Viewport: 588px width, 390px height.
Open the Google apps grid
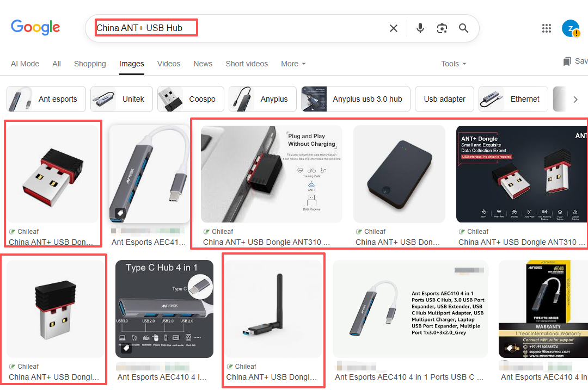[x=547, y=28]
